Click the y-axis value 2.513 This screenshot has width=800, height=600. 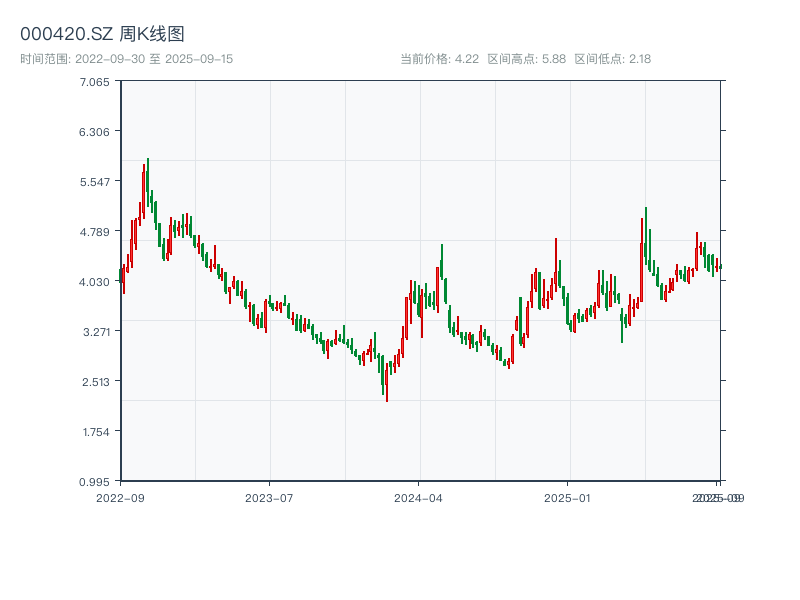click(96, 382)
